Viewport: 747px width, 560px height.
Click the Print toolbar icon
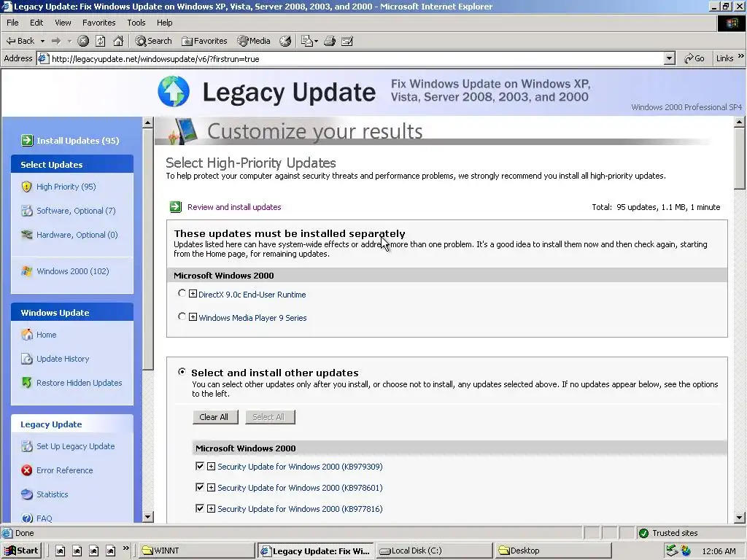(x=330, y=41)
